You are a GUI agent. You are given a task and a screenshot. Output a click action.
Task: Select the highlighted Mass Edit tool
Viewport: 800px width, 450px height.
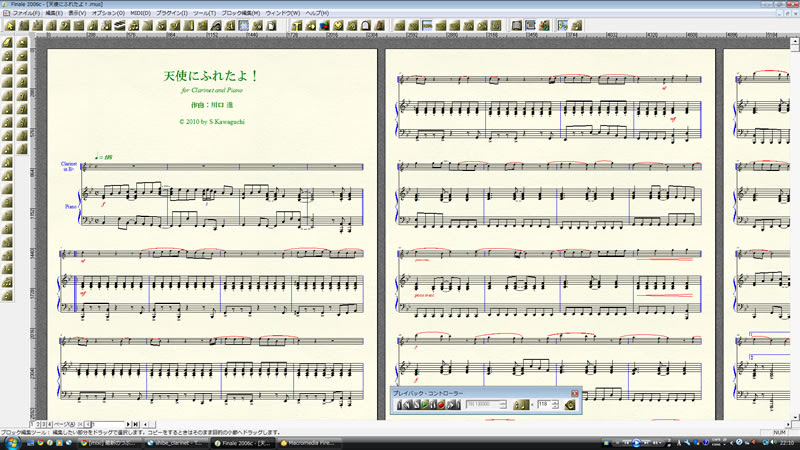pos(244,26)
